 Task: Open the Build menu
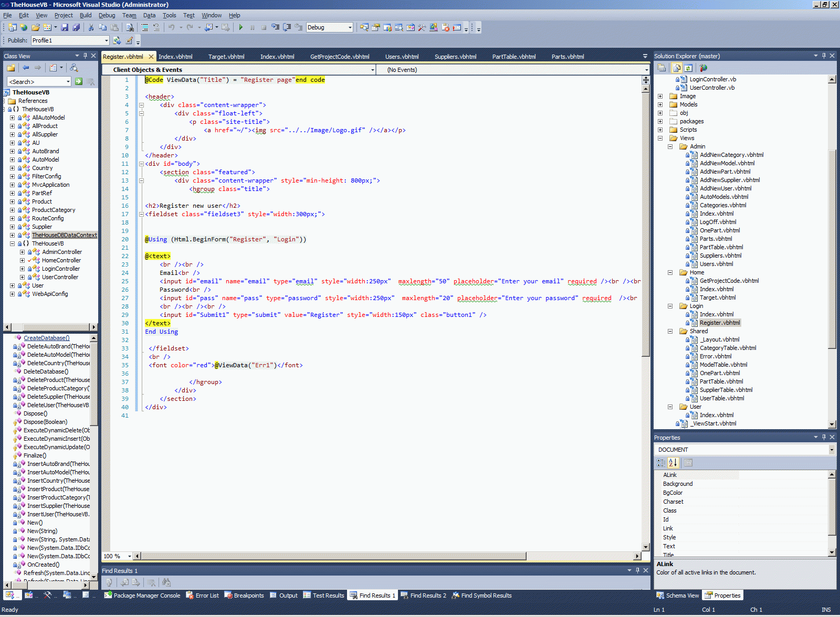(85, 15)
